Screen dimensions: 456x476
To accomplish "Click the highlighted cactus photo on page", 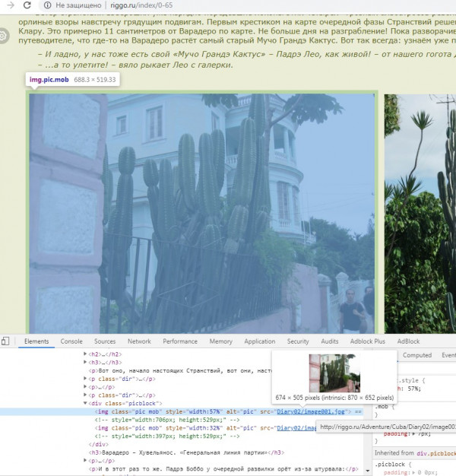I will click(201, 214).
